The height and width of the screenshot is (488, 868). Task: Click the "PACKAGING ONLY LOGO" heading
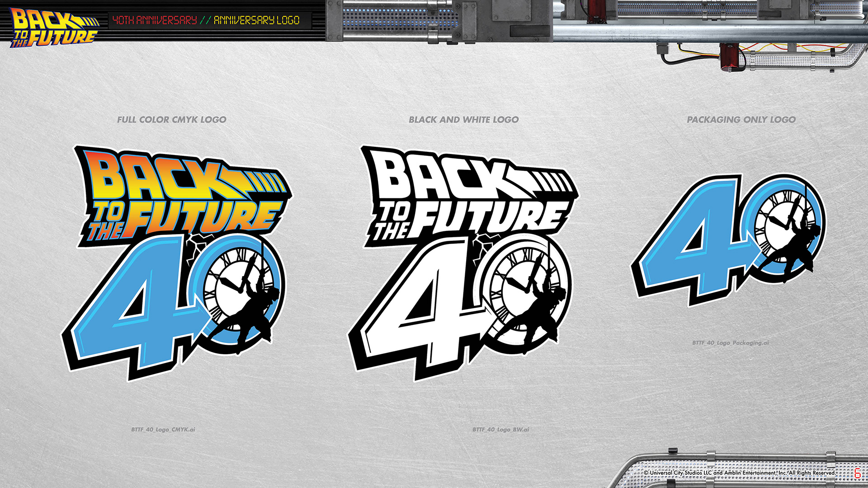(x=741, y=120)
